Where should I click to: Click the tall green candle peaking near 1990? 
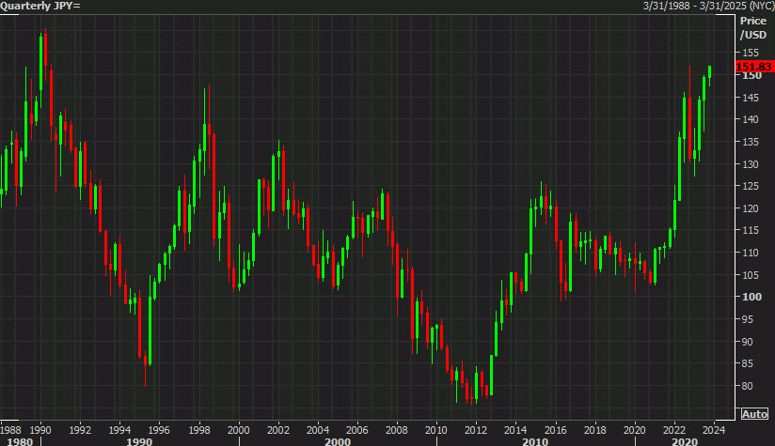pos(41,68)
